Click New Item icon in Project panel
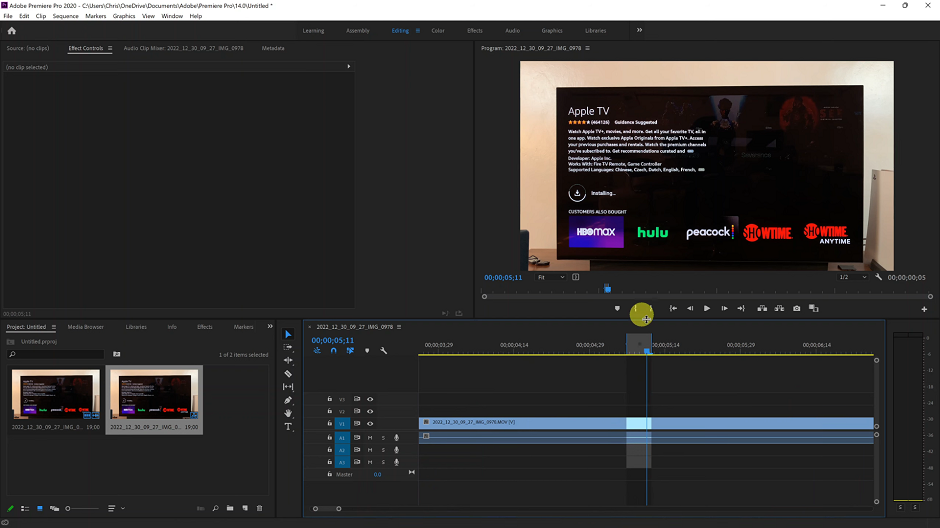Screen dimensions: 940x528 pyautogui.click(x=245, y=508)
